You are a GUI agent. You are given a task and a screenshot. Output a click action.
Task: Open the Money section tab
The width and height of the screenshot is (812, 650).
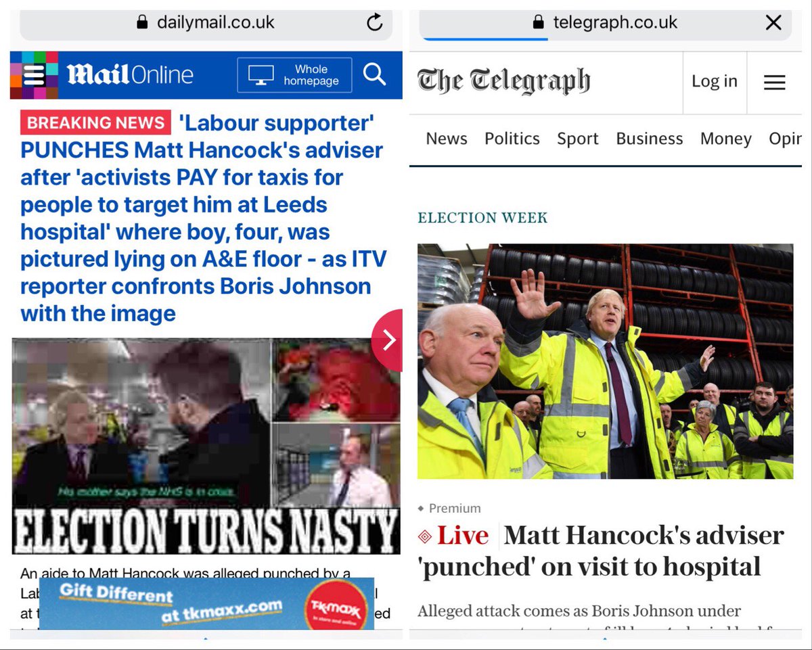726,139
